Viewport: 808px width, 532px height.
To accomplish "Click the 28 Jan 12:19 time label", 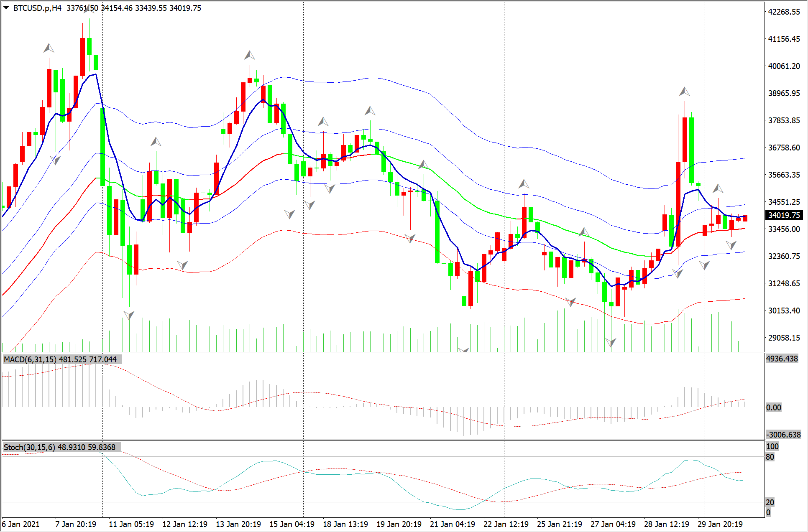I will (x=667, y=524).
